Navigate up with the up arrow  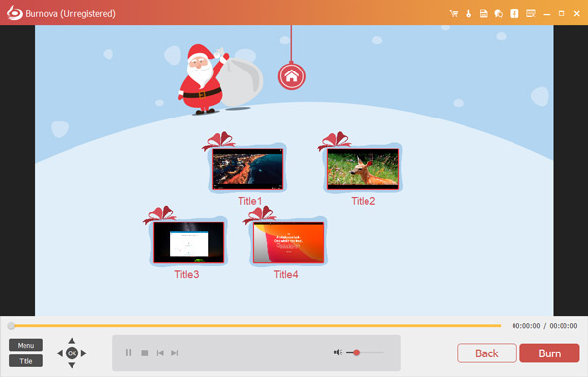(72, 341)
